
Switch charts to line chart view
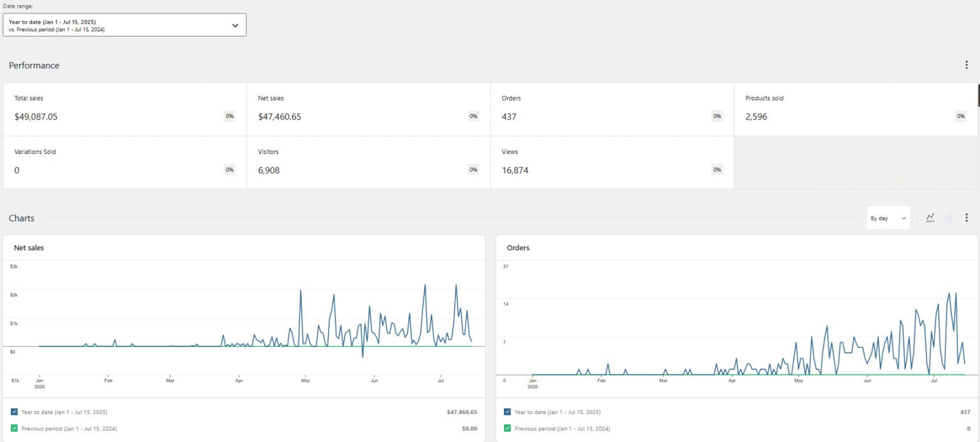[930, 218]
